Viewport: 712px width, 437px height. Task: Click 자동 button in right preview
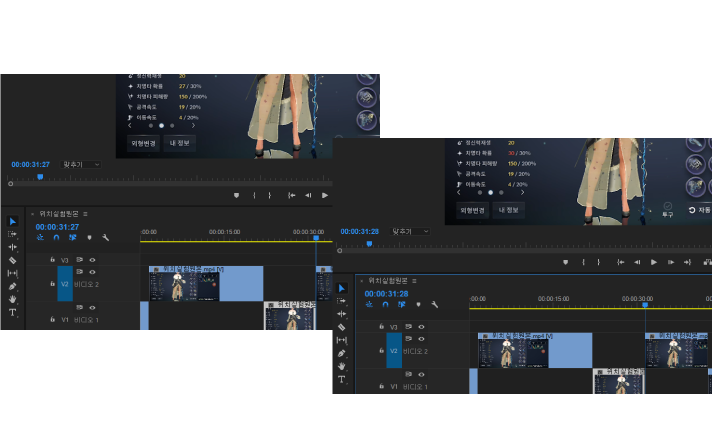click(x=700, y=210)
